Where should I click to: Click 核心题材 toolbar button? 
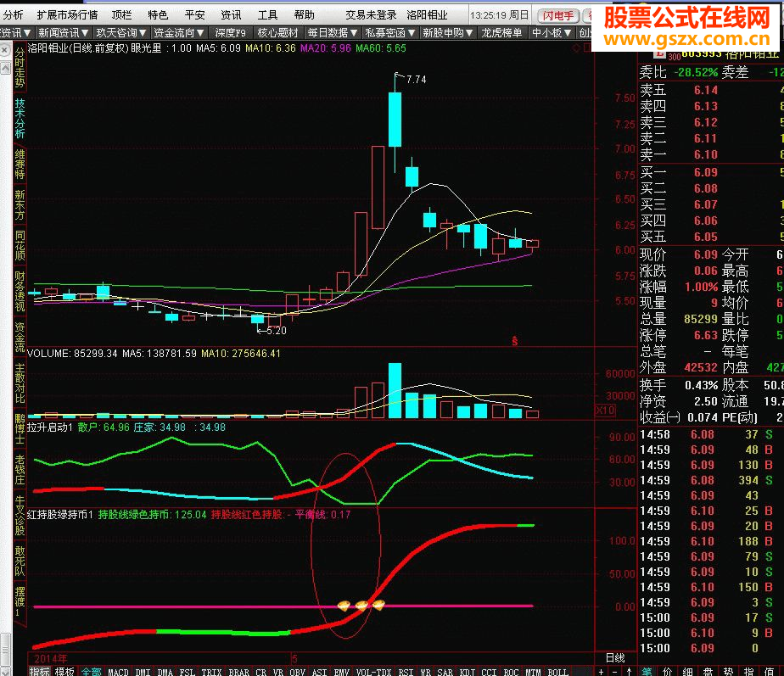point(277,33)
